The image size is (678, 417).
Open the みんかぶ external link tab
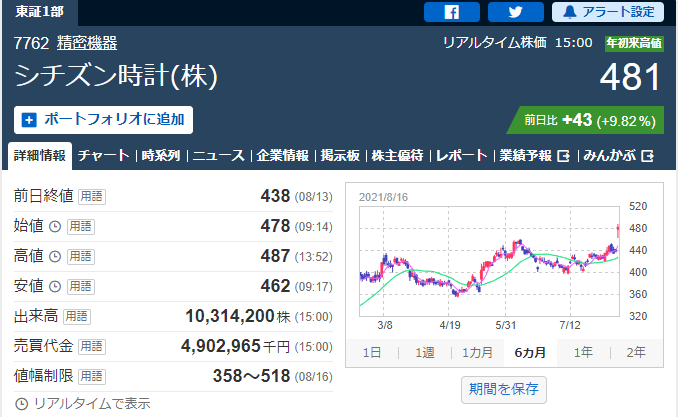click(x=618, y=155)
